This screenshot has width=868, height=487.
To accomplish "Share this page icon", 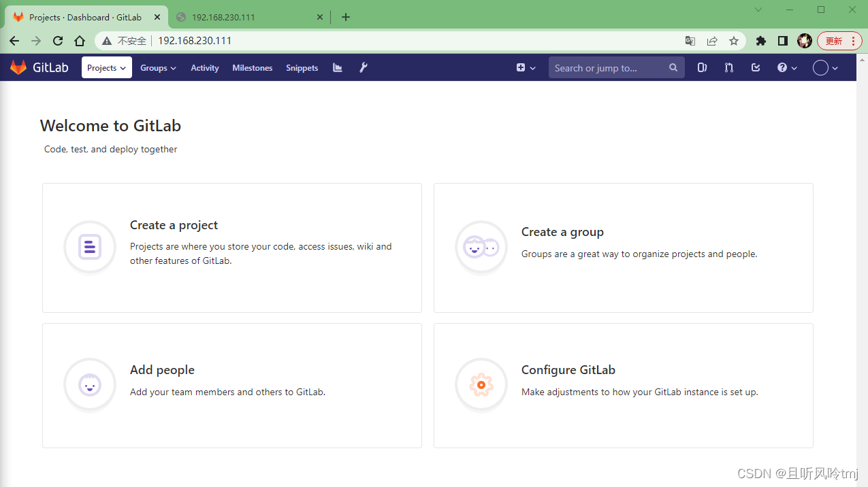I will coord(712,41).
